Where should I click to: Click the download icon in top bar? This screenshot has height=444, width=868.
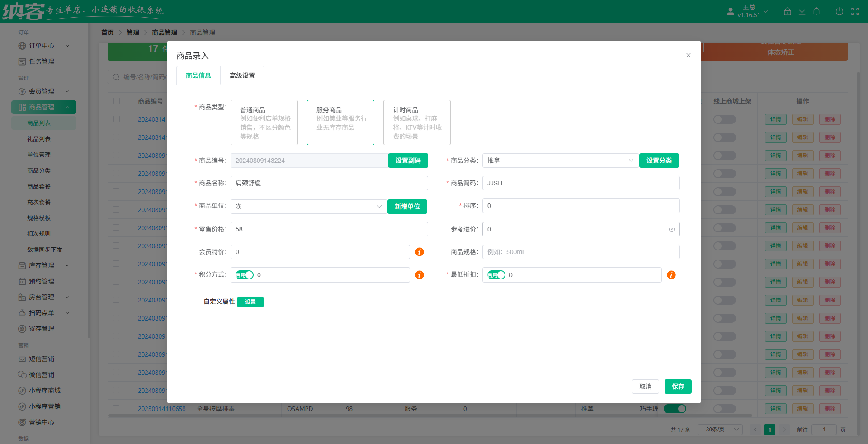click(x=802, y=11)
